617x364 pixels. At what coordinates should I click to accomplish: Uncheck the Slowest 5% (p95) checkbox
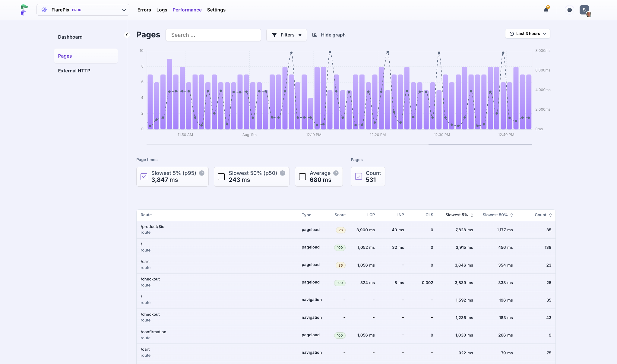[144, 177]
